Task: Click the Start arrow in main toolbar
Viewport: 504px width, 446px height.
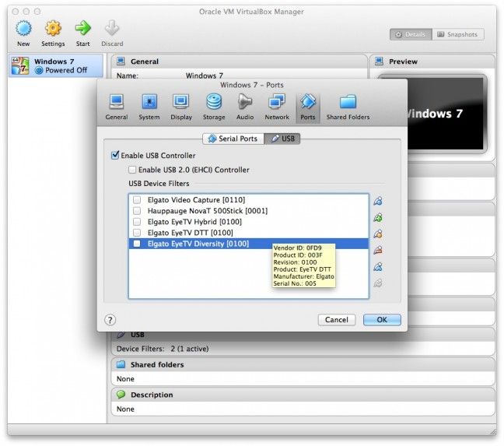Action: (x=82, y=32)
